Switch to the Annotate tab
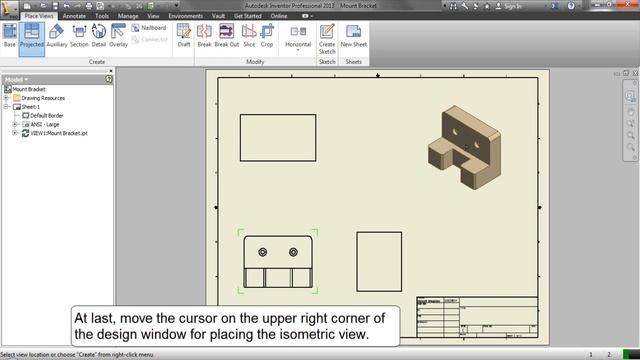The height and width of the screenshot is (360, 640). tap(74, 16)
